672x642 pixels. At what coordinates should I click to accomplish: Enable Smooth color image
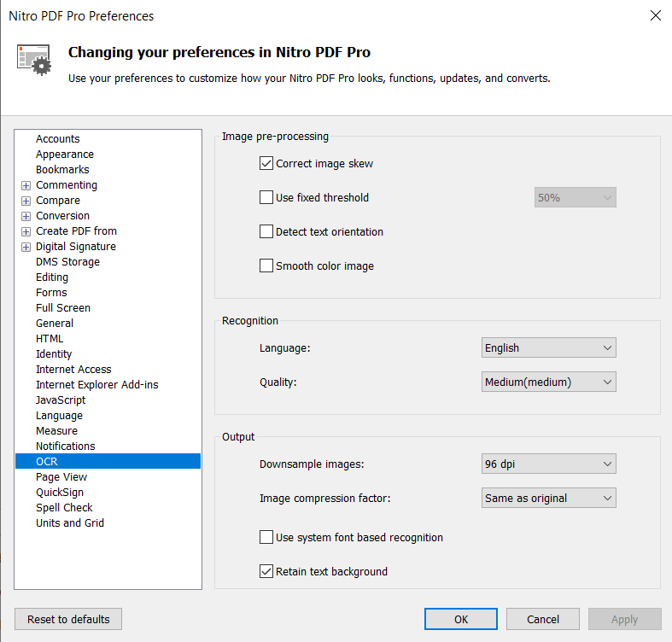coord(266,266)
